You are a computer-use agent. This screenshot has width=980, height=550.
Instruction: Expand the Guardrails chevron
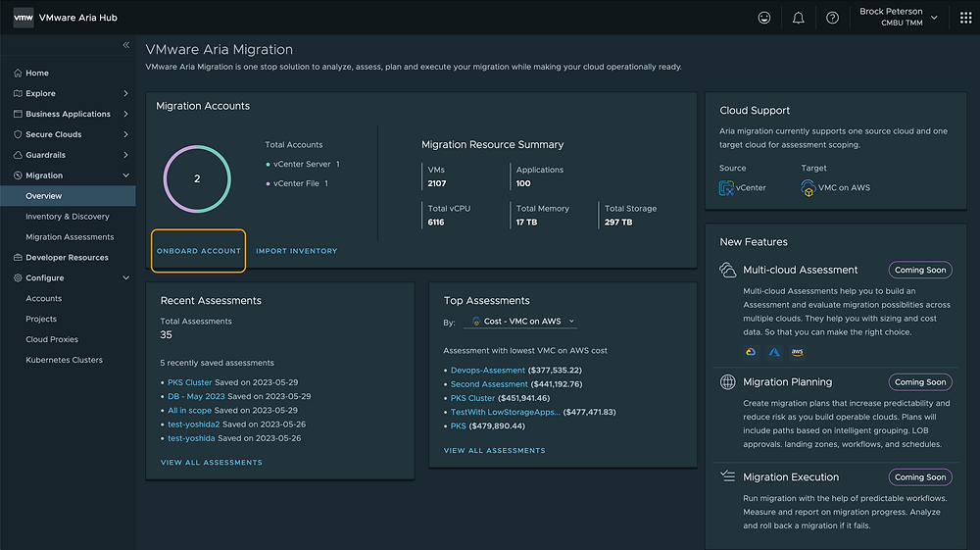(125, 155)
